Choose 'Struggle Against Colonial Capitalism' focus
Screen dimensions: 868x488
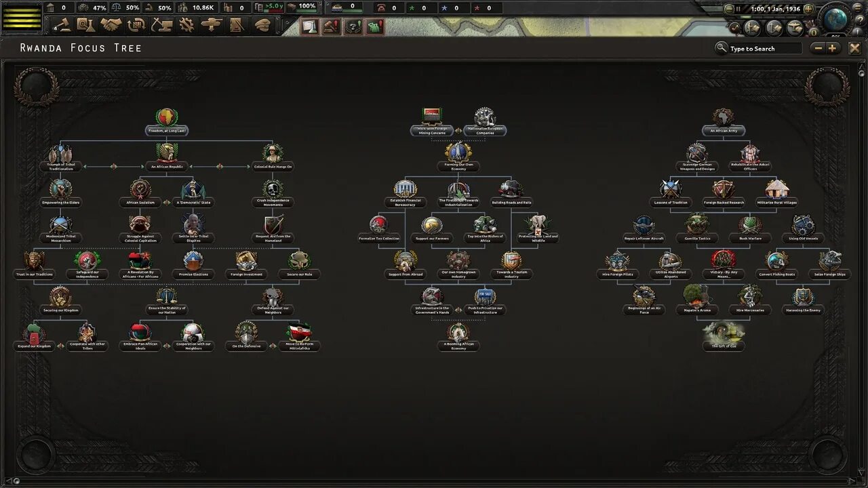140,230
